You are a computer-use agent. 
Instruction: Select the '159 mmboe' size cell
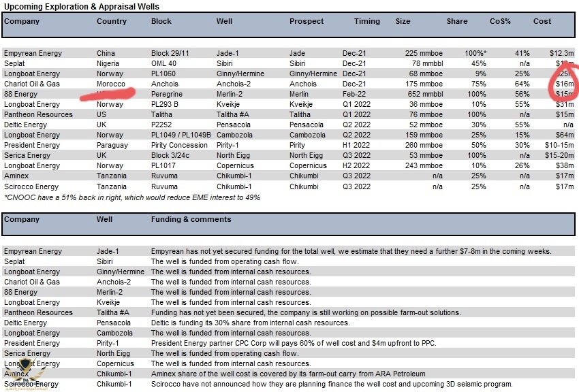[x=424, y=135]
